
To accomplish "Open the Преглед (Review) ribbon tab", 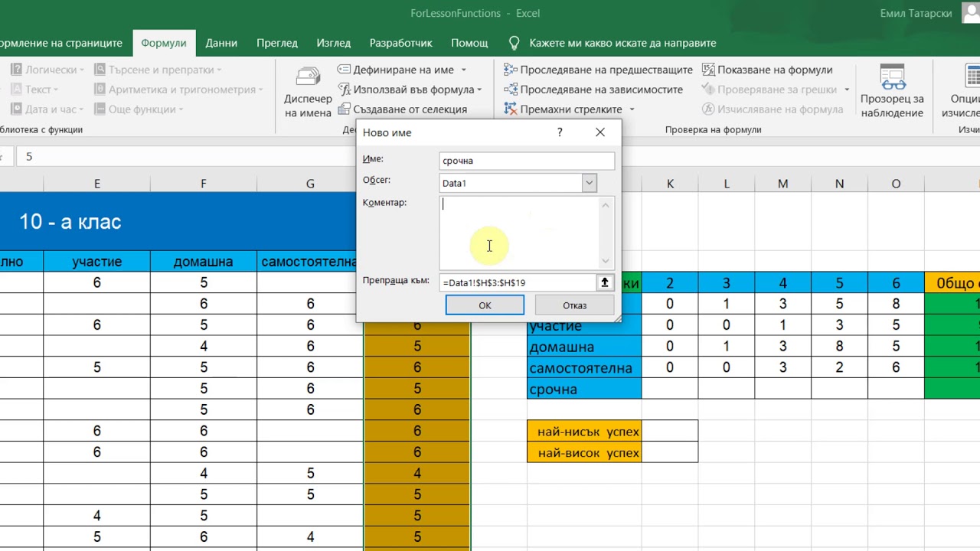I will [x=277, y=43].
